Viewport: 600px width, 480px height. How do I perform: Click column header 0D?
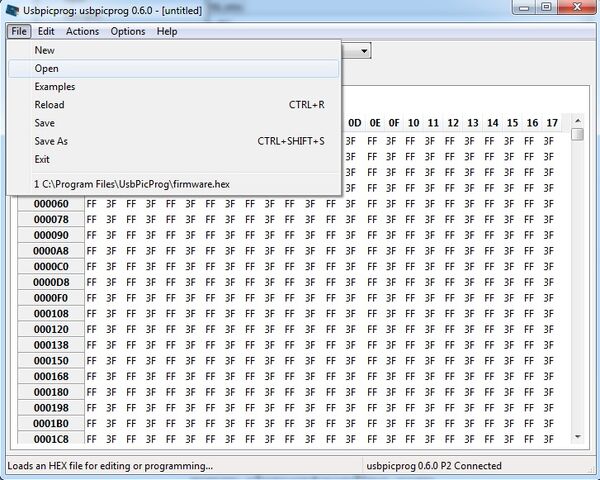[355, 123]
